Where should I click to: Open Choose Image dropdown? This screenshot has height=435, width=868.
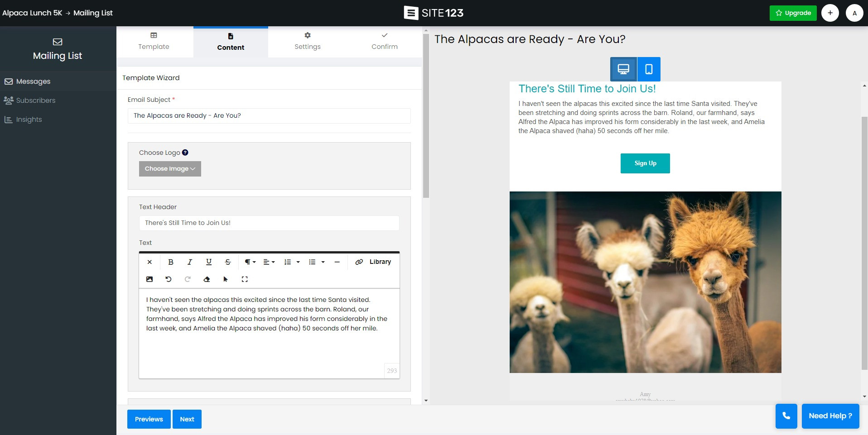click(170, 169)
